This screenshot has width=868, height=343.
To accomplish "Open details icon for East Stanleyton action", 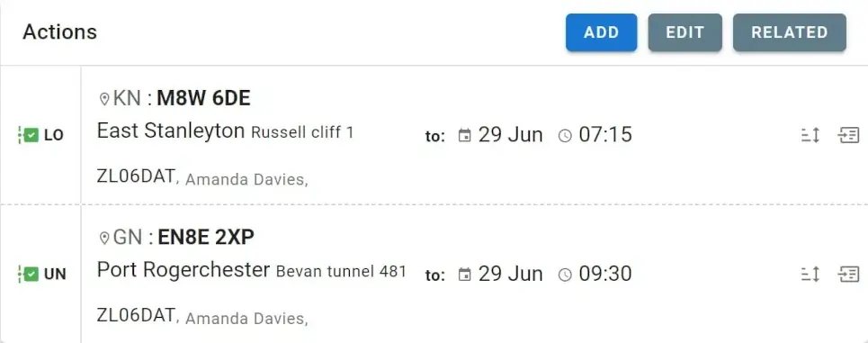I will pyautogui.click(x=848, y=135).
